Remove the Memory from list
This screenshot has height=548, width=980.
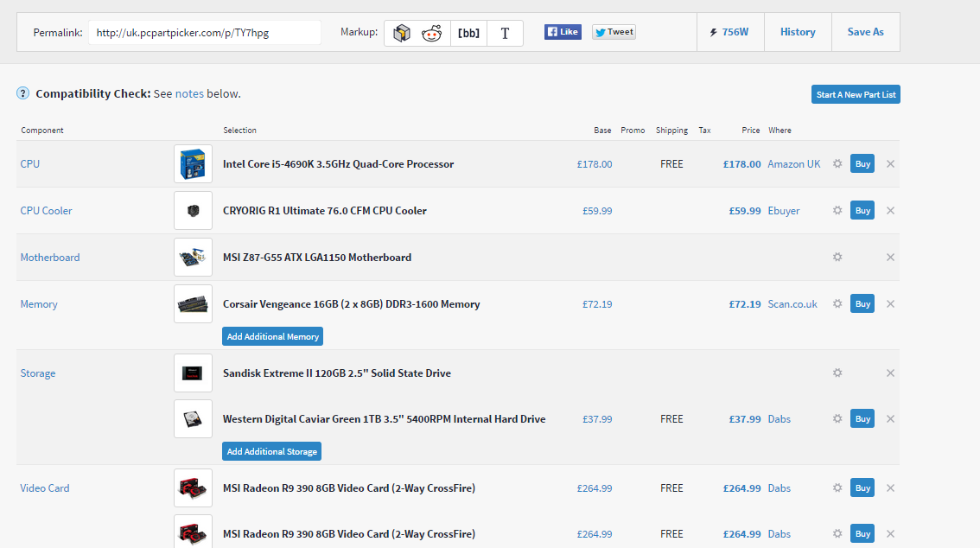(891, 303)
